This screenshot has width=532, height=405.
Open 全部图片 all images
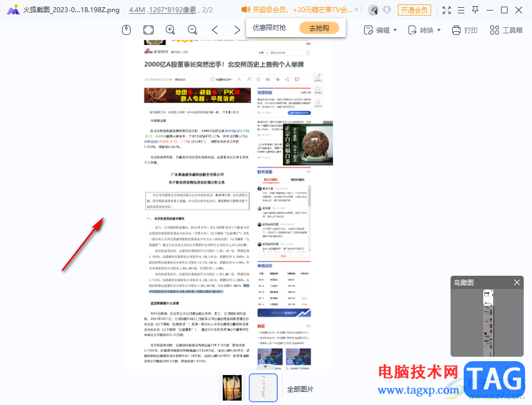[300, 389]
